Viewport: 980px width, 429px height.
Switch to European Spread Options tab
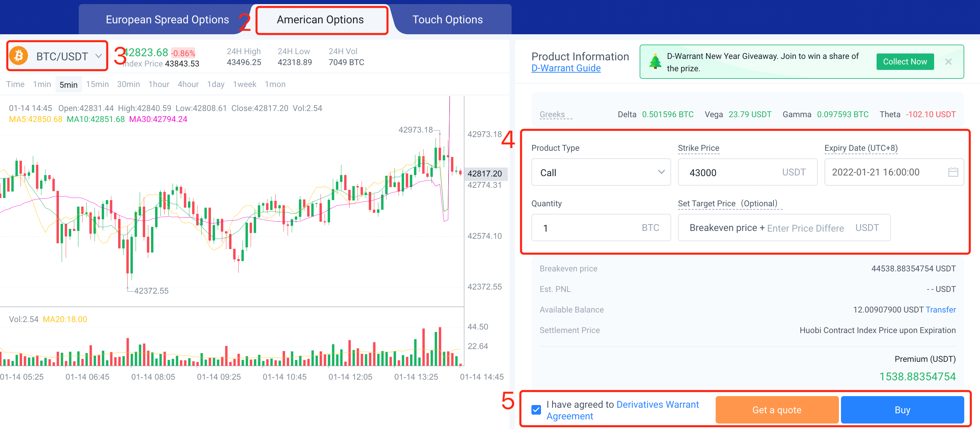(x=167, y=20)
